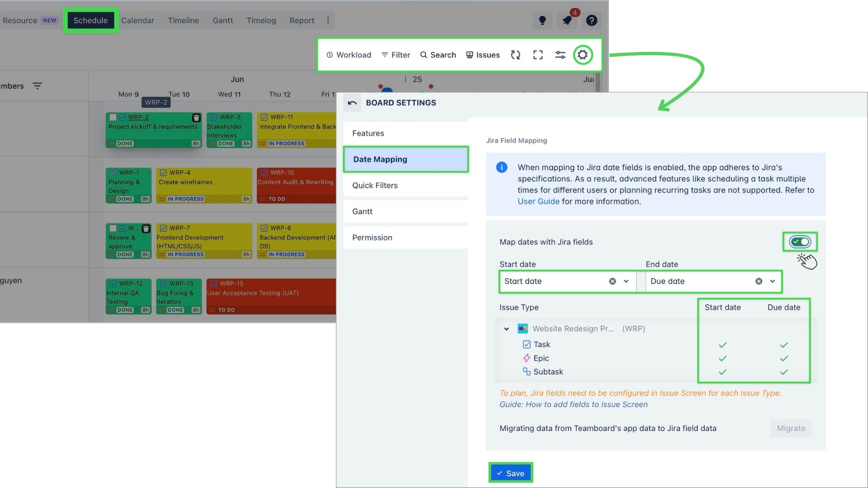
Task: Check the WRP-2 task checkbox
Action: [x=113, y=117]
